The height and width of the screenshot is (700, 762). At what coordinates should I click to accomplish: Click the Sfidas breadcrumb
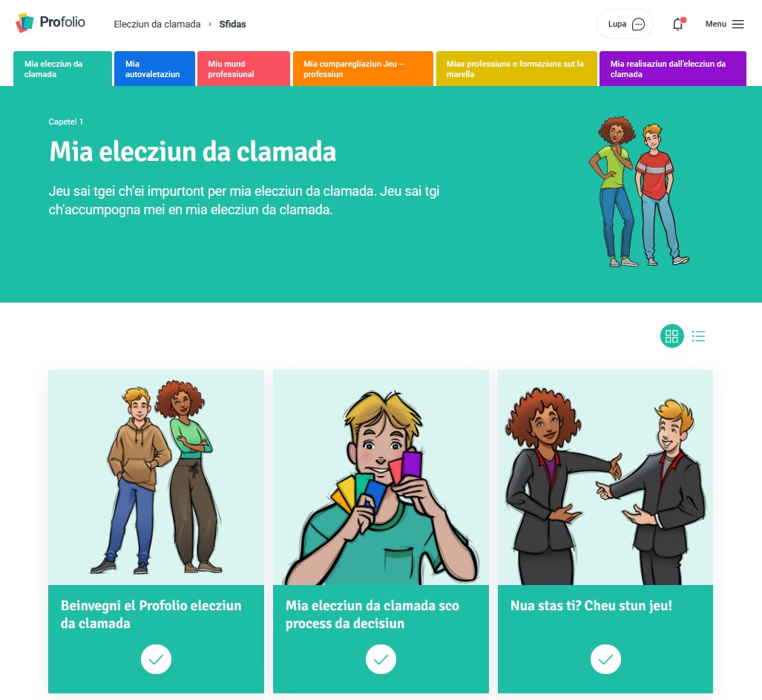point(232,24)
